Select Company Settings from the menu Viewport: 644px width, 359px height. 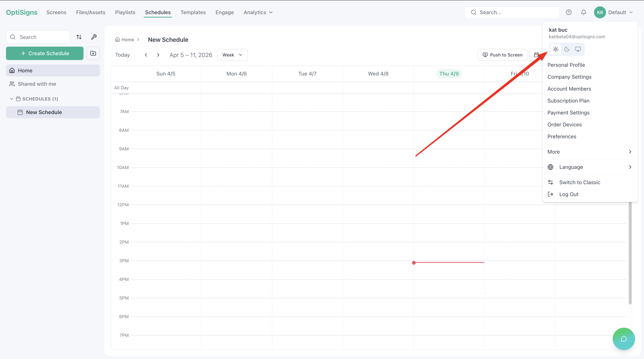click(569, 77)
